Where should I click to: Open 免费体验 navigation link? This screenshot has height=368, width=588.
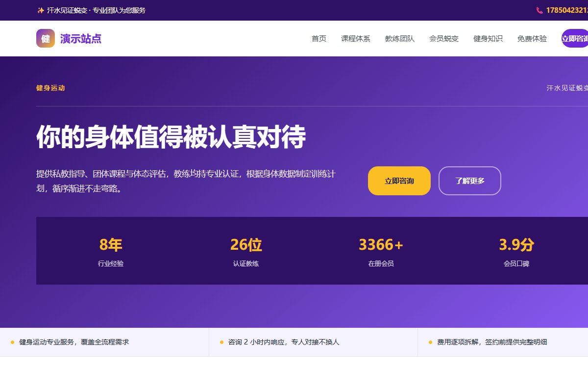(x=532, y=38)
